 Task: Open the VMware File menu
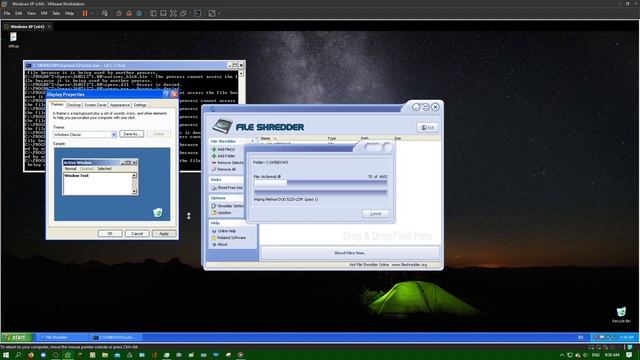(x=7, y=13)
